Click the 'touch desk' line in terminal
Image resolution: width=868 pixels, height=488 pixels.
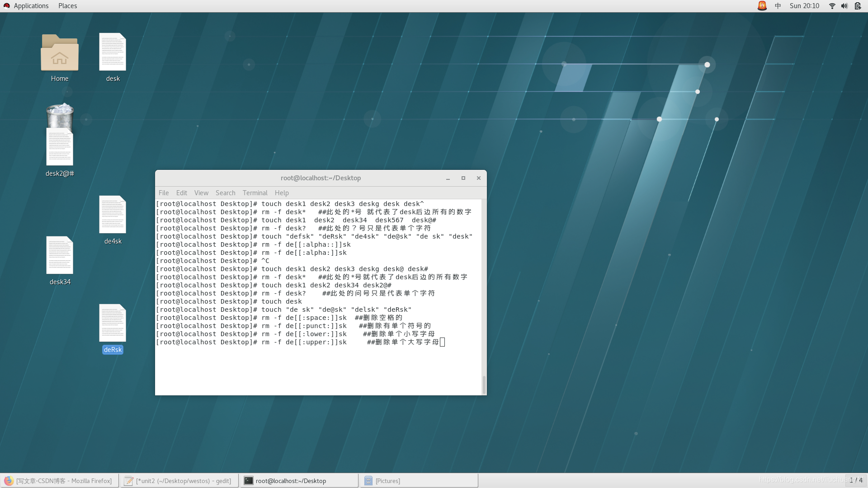(x=229, y=301)
